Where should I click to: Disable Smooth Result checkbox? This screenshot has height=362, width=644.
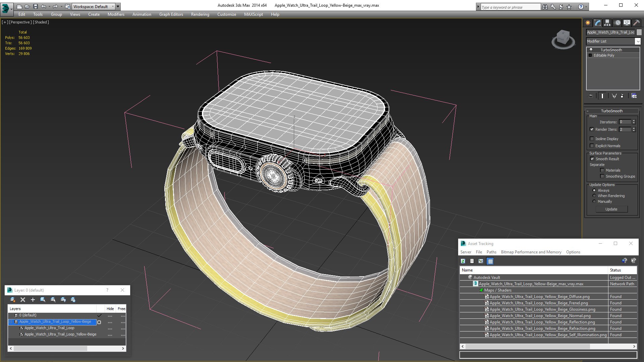[x=592, y=159]
